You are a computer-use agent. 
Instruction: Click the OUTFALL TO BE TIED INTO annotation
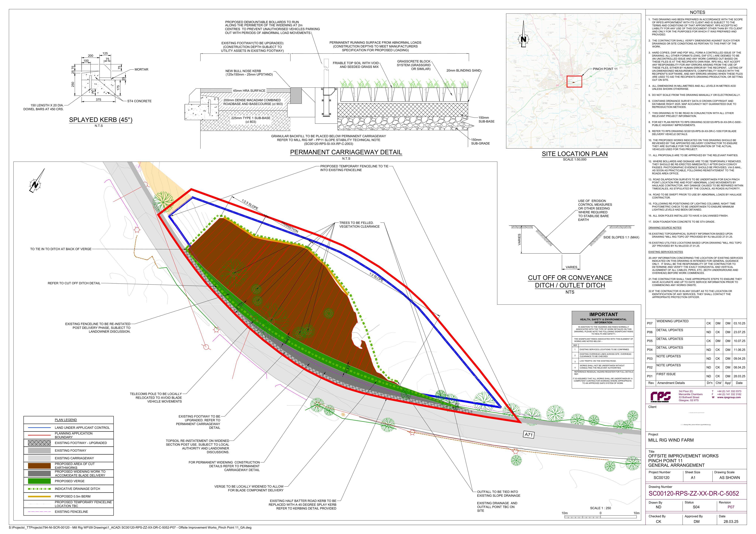coord(499,494)
